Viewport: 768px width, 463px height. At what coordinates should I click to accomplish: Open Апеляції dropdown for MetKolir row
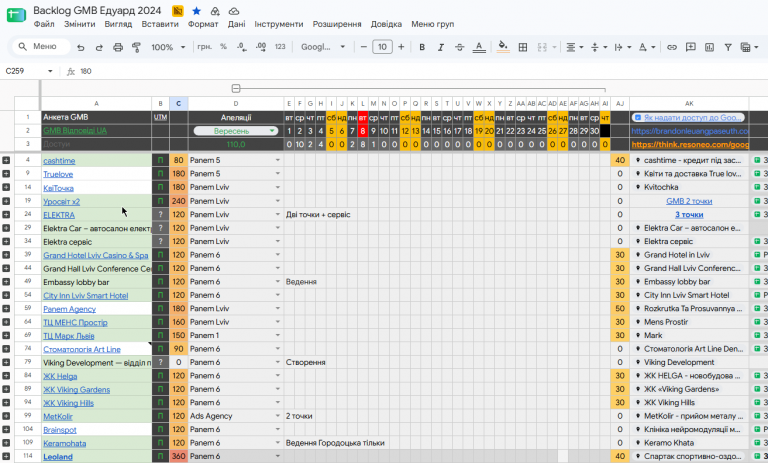pos(278,416)
